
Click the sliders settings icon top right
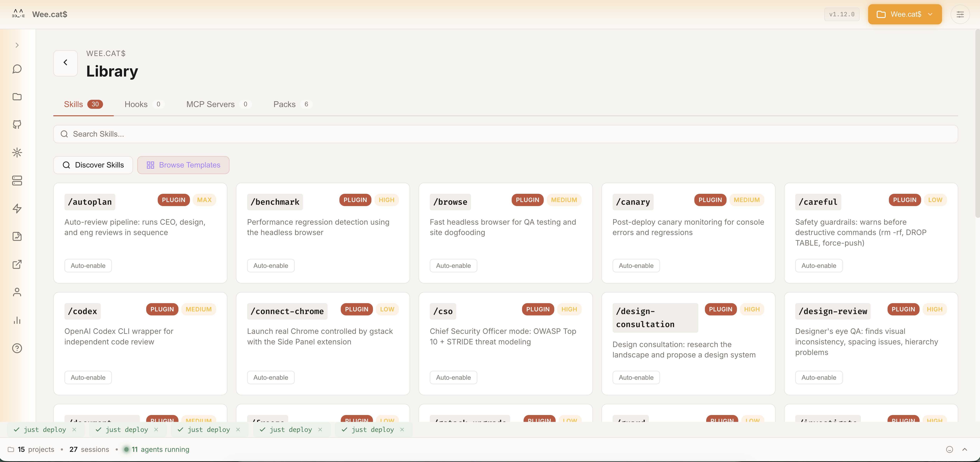point(960,14)
